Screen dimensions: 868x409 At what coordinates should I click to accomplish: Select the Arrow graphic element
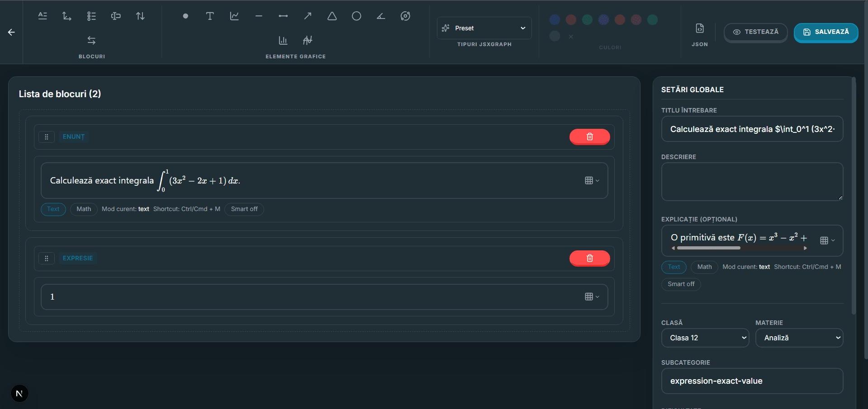tap(308, 16)
